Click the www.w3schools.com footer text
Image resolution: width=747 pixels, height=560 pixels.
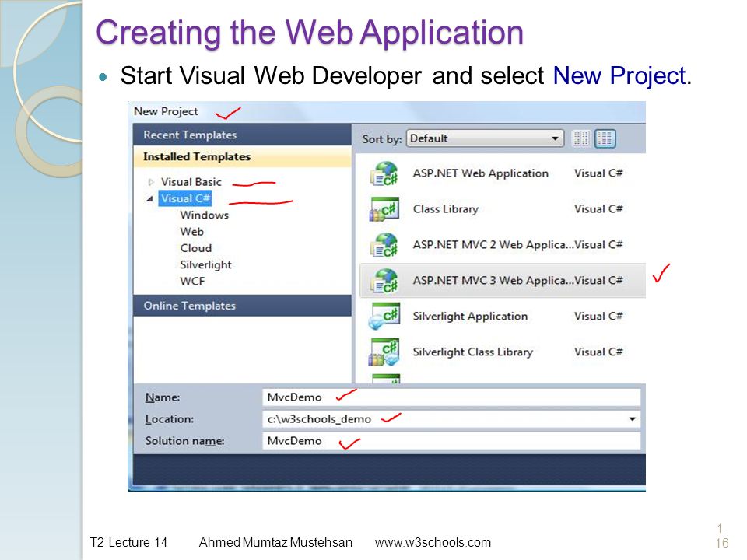(433, 542)
